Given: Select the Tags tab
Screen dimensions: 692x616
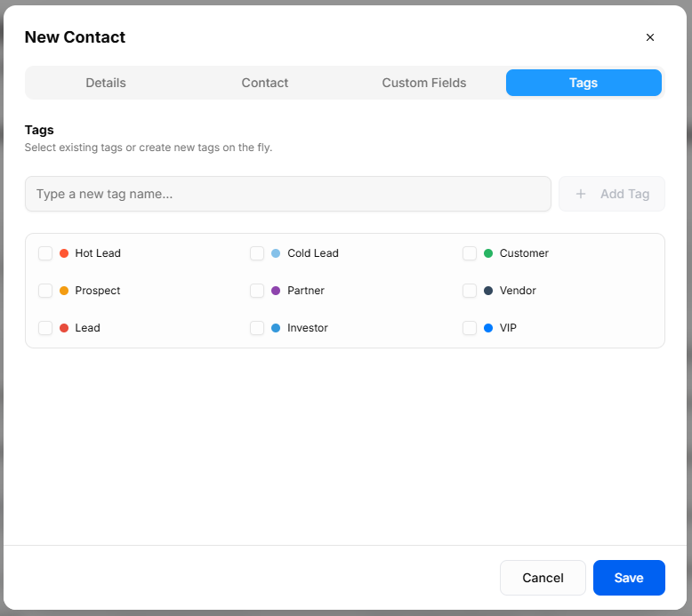Looking at the screenshot, I should 583,83.
